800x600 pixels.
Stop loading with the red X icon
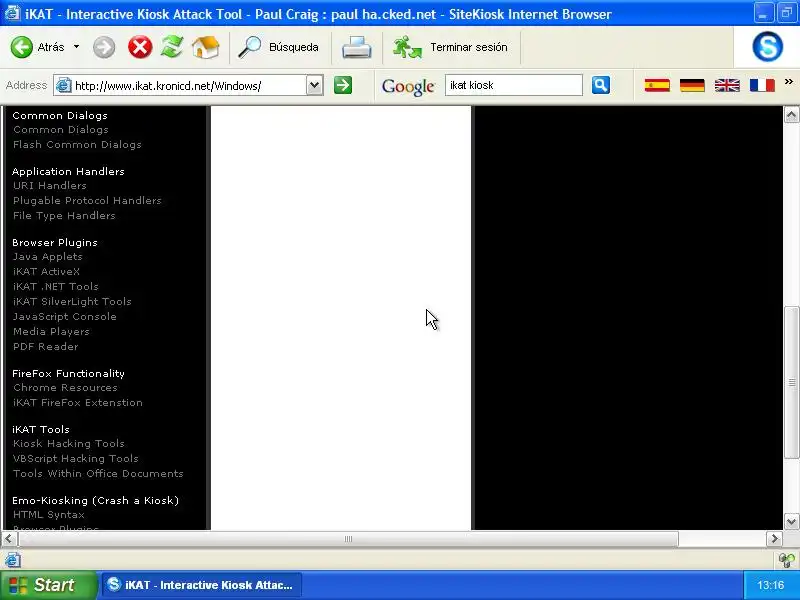pyautogui.click(x=140, y=47)
